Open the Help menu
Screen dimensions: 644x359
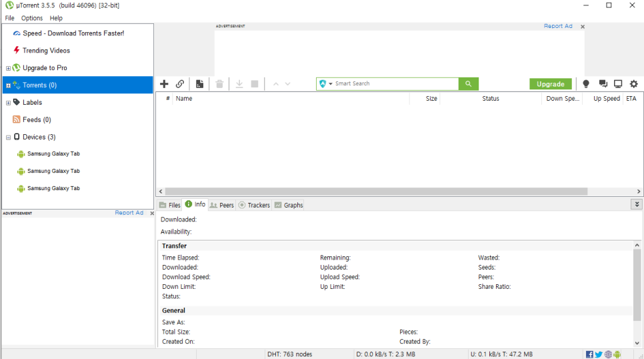pos(56,18)
